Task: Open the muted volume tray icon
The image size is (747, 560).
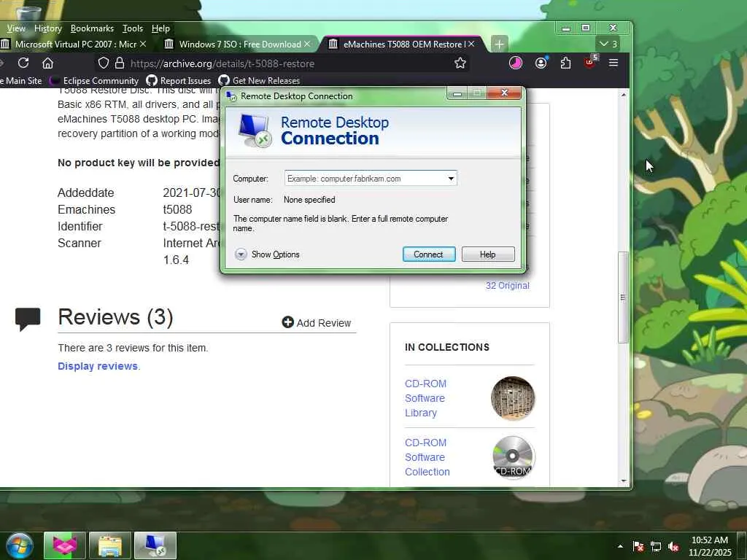Action: click(x=673, y=546)
